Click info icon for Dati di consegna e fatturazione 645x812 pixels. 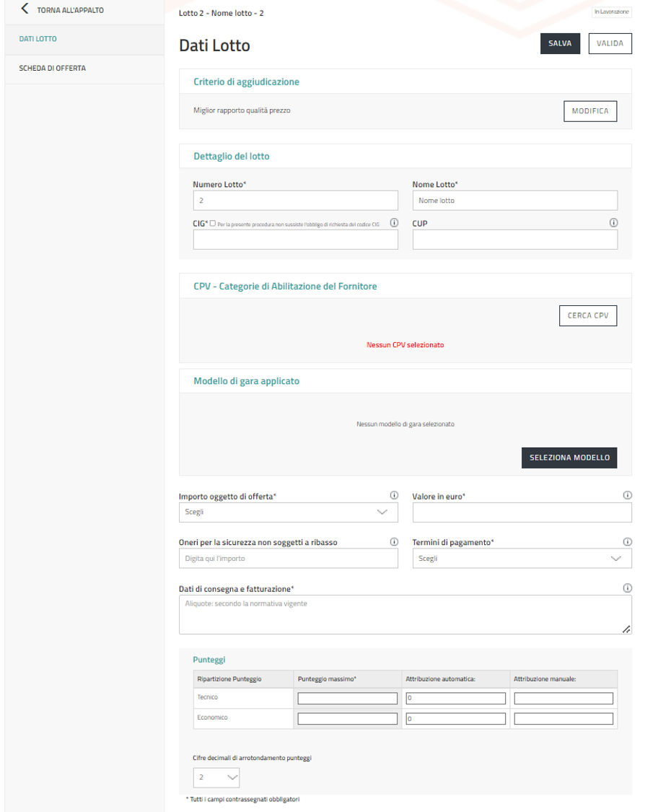pyautogui.click(x=627, y=588)
